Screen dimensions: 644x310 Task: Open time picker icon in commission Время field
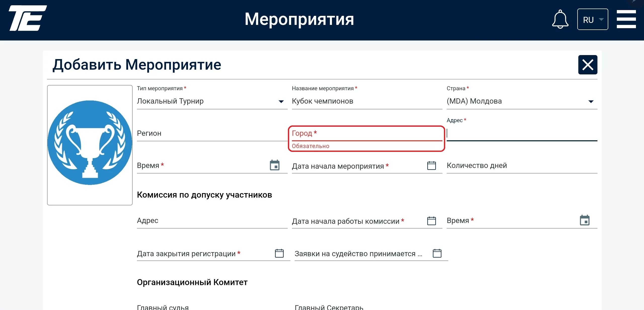pyautogui.click(x=585, y=220)
